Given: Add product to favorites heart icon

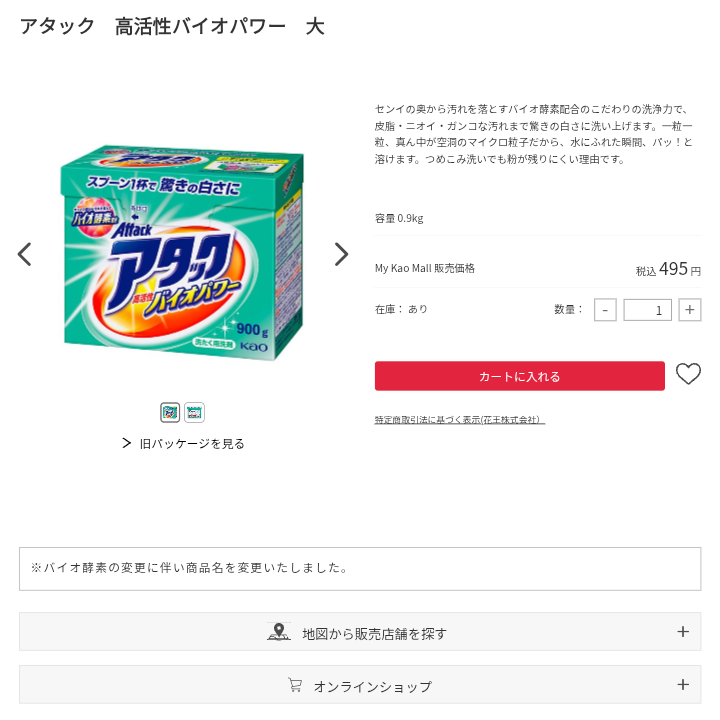Looking at the screenshot, I should click(688, 374).
